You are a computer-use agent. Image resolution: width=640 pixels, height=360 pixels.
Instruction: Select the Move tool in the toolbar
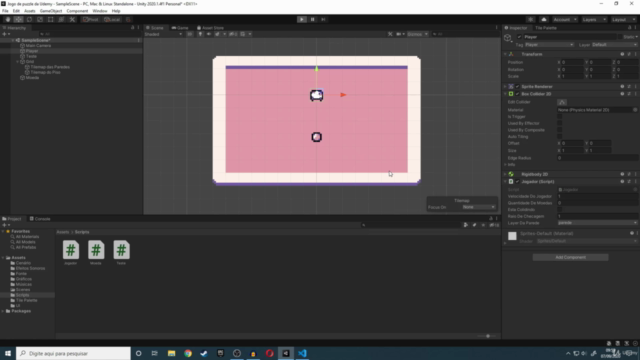pyautogui.click(x=18, y=19)
